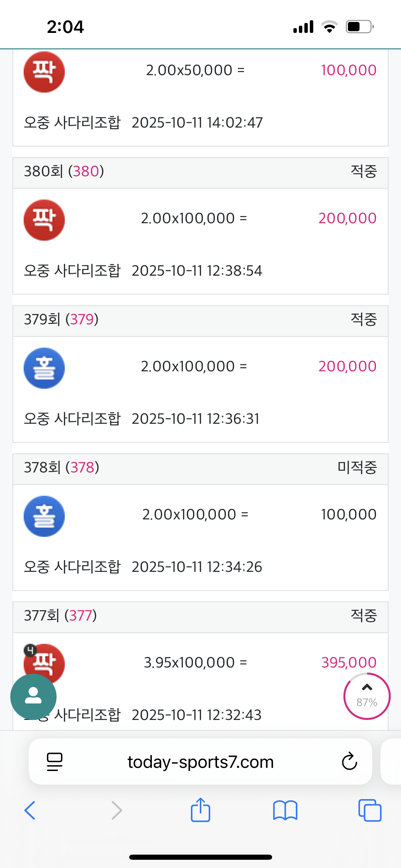This screenshot has width=401, height=868.
Task: Tap the red 짝 icon in round 380
Action: tap(44, 220)
